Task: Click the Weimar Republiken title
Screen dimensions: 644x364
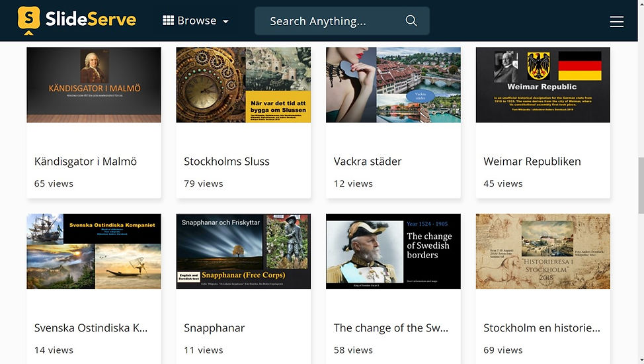Action: click(532, 161)
